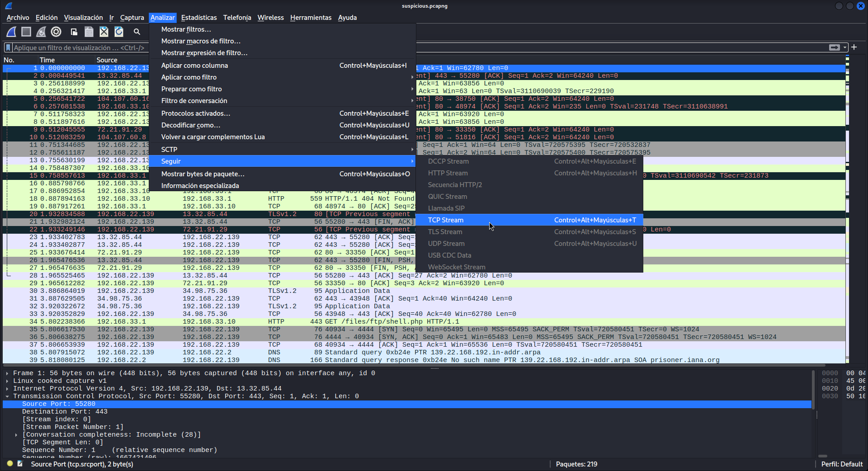
Task: Click the Time column header
Action: coord(66,60)
